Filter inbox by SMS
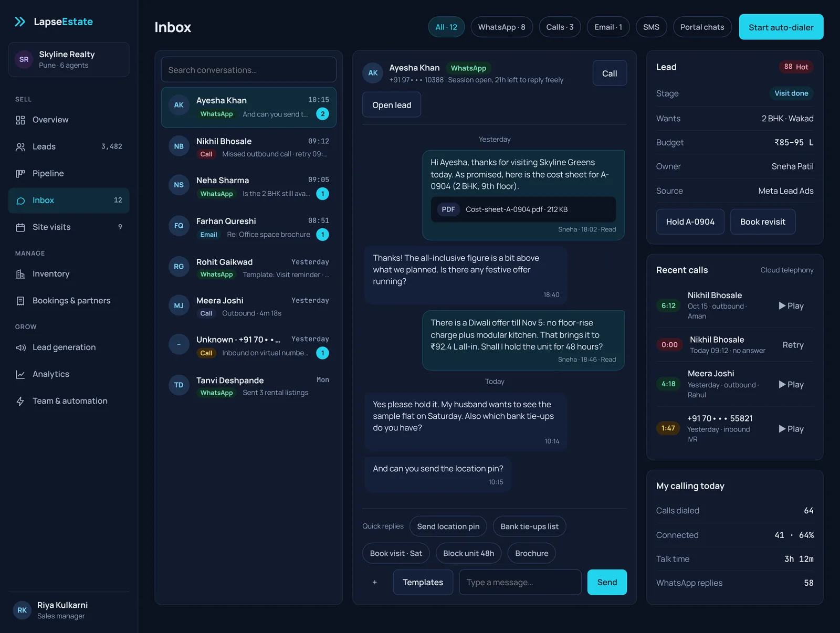 pyautogui.click(x=651, y=27)
